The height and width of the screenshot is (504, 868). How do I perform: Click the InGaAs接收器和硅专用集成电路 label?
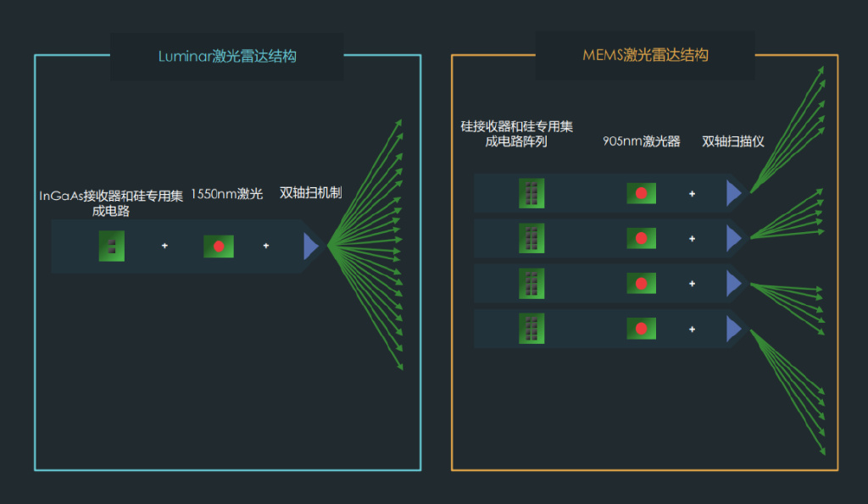(x=111, y=203)
